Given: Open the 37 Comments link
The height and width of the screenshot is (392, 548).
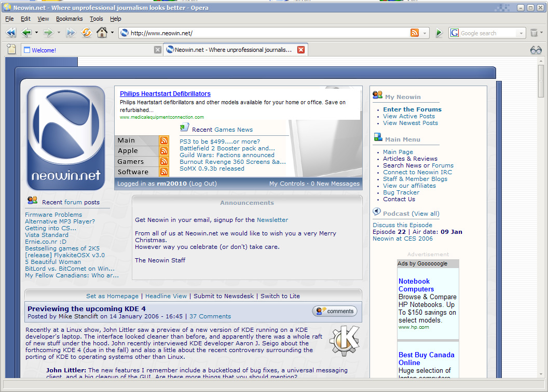Looking at the screenshot, I should (x=210, y=316).
